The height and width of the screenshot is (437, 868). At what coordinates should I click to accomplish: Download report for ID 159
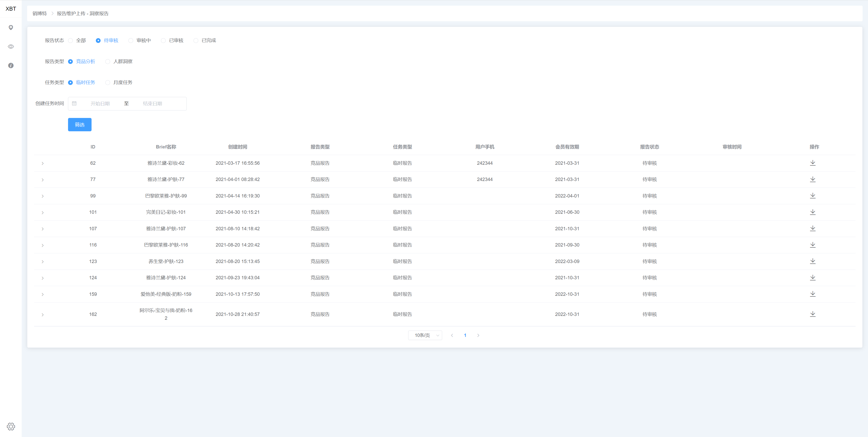point(812,294)
